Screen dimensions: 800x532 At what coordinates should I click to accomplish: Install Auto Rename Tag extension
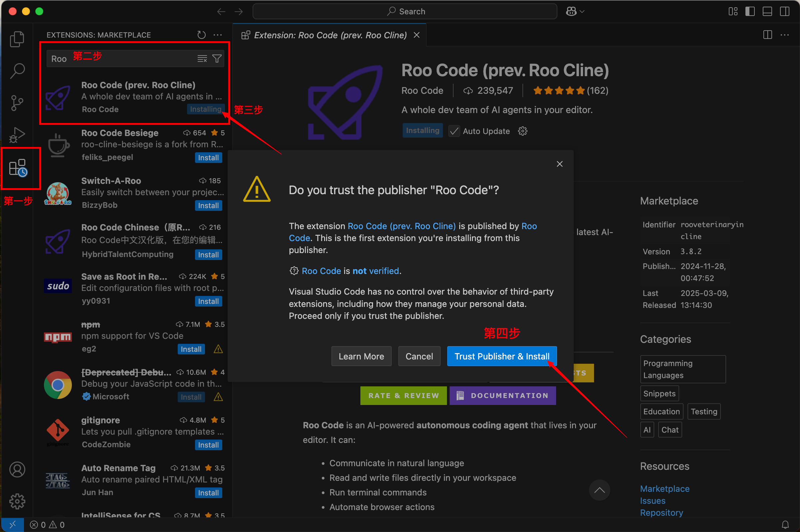coord(208,493)
